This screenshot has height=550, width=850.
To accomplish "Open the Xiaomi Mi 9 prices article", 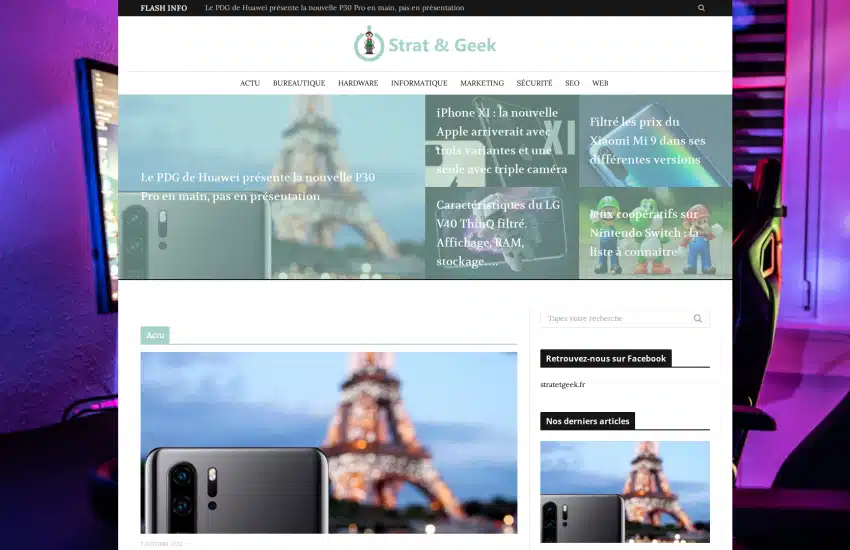I will coord(647,141).
